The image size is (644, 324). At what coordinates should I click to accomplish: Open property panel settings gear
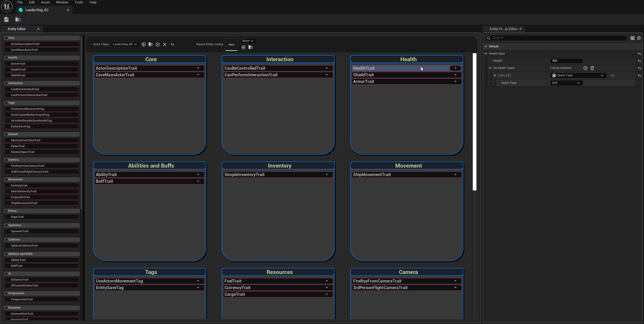pos(639,38)
